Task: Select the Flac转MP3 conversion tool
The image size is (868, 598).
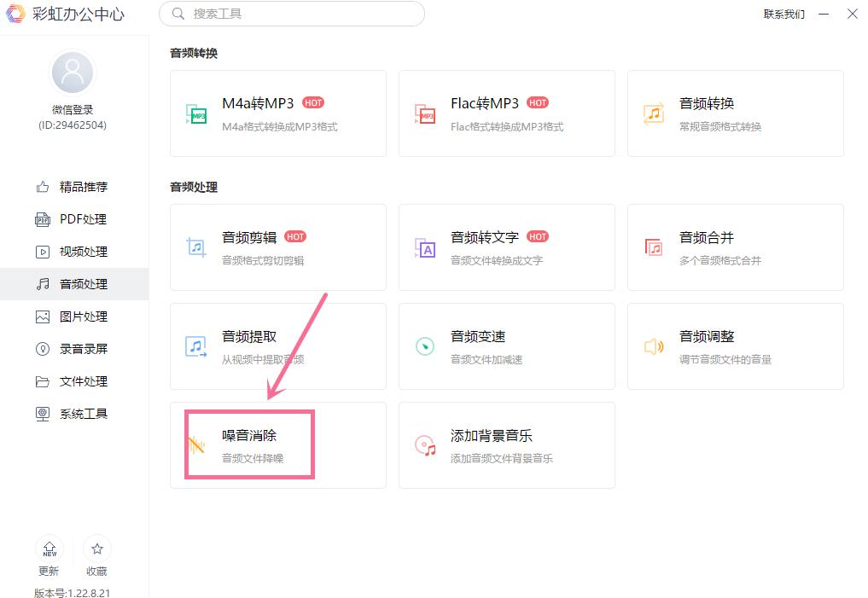Action: tap(506, 113)
